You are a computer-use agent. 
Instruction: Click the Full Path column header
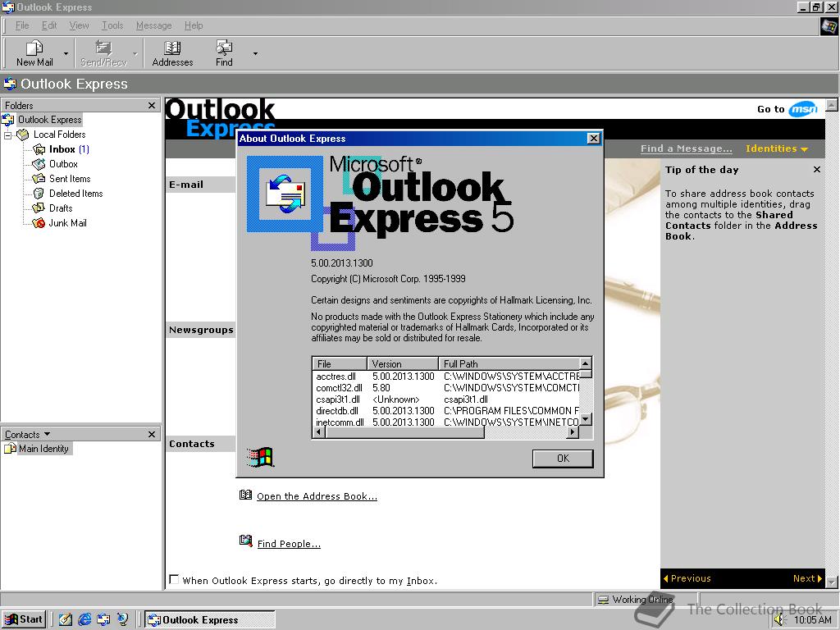coord(509,363)
